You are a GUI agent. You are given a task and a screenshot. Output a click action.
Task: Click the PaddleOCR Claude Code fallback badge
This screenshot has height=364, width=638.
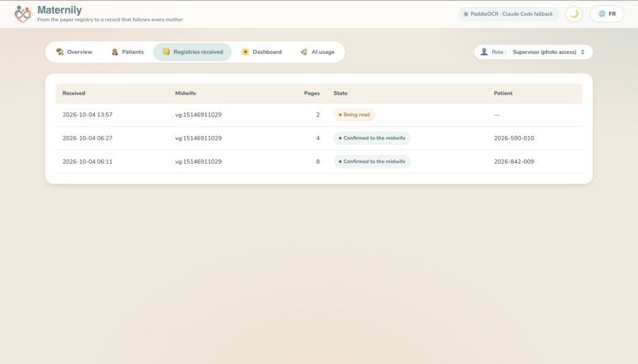(x=508, y=13)
